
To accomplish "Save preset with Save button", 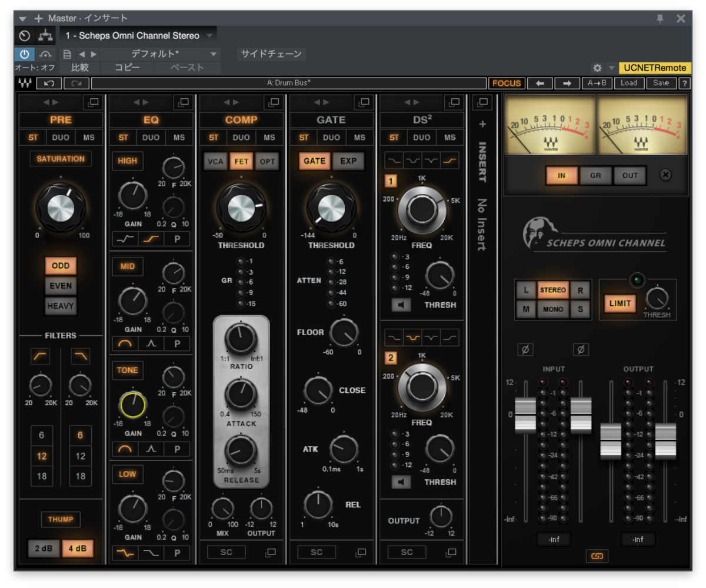I will (x=661, y=83).
